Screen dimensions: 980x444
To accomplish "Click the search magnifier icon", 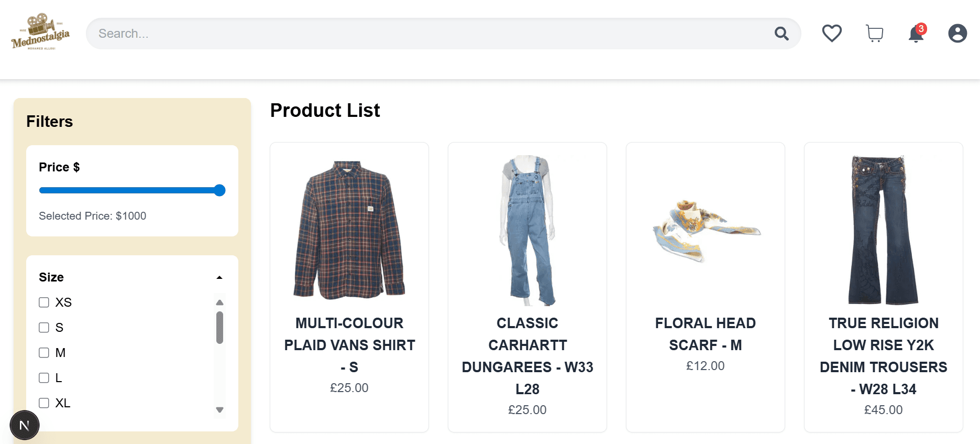I will (x=781, y=34).
